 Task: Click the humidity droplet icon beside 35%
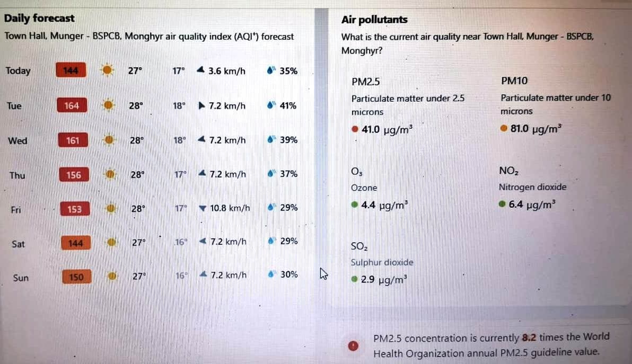click(271, 70)
